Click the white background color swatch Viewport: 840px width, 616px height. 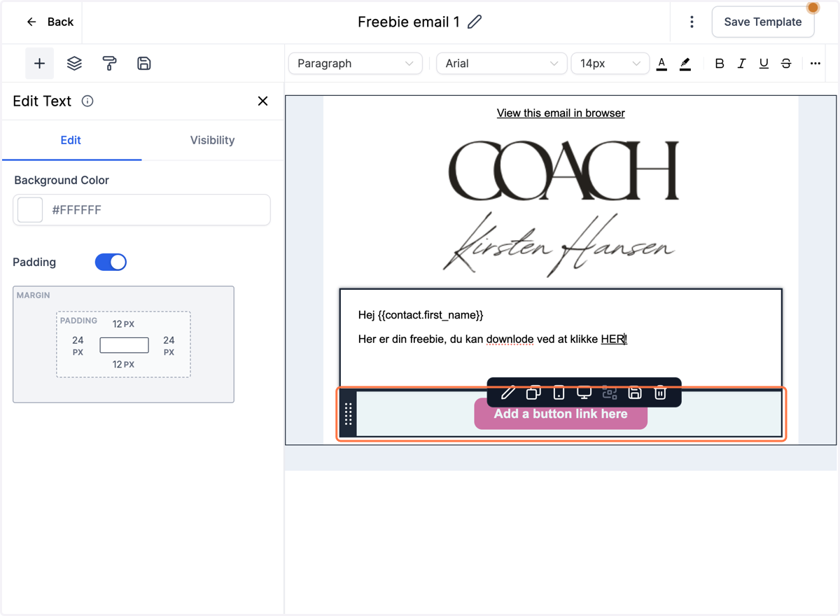(x=30, y=210)
